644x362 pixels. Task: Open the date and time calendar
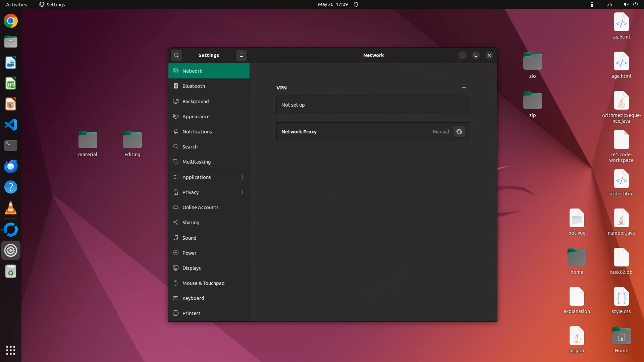pos(332,4)
